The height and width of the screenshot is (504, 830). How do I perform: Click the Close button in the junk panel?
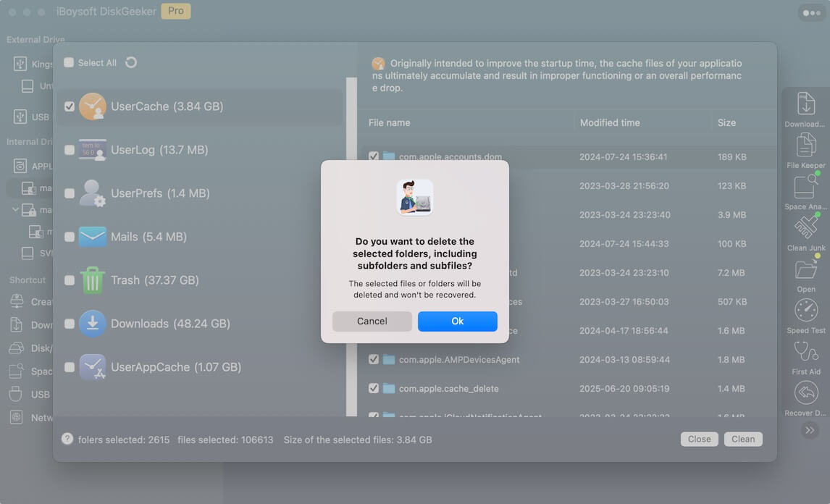[699, 440]
